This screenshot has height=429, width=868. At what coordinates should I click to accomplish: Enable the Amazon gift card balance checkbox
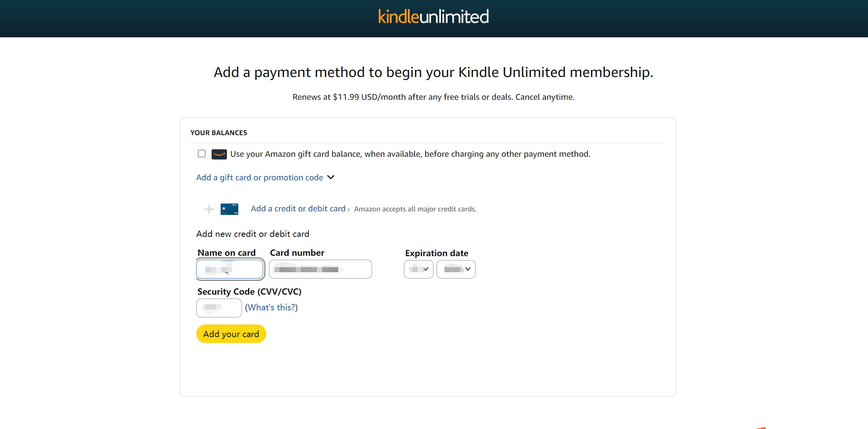[x=202, y=154]
